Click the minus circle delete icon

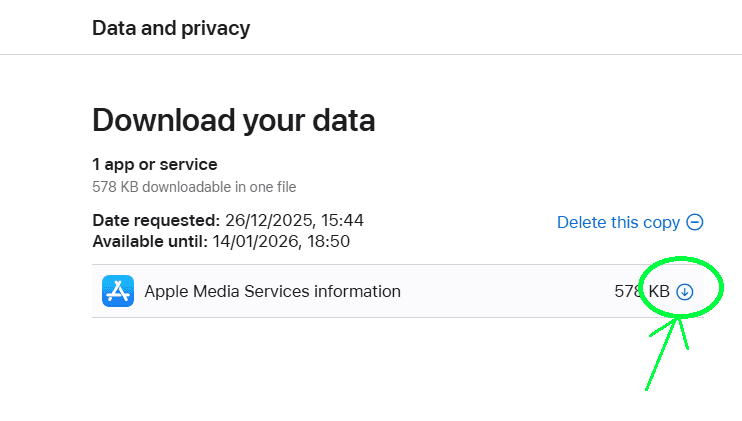(x=695, y=223)
